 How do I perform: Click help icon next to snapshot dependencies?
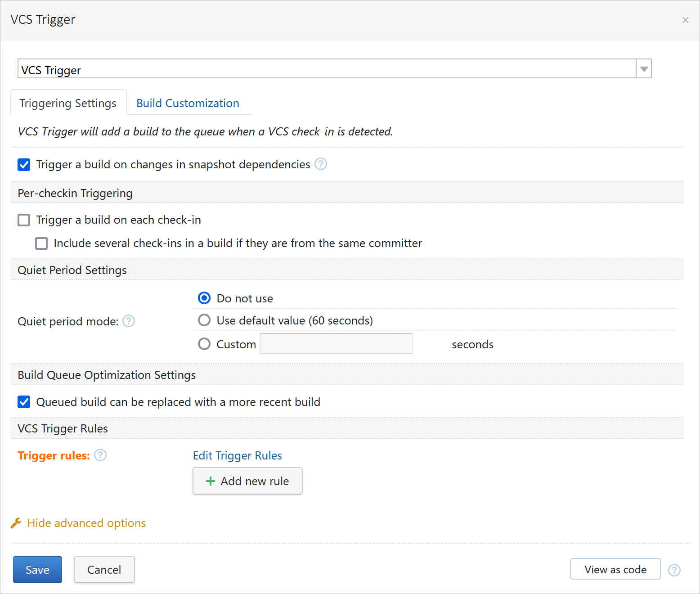click(x=321, y=164)
